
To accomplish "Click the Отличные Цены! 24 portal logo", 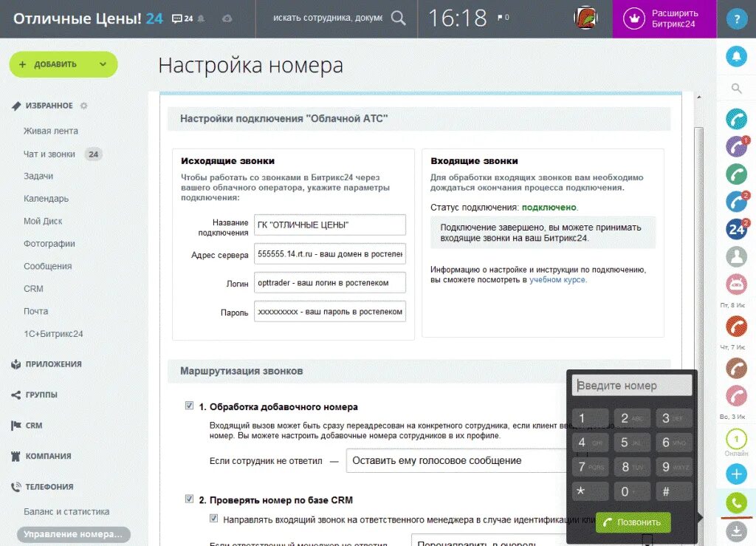I will click(88, 18).
